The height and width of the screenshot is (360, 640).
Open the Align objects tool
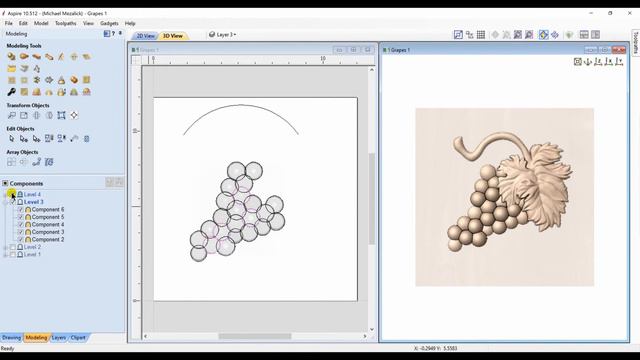[74, 116]
